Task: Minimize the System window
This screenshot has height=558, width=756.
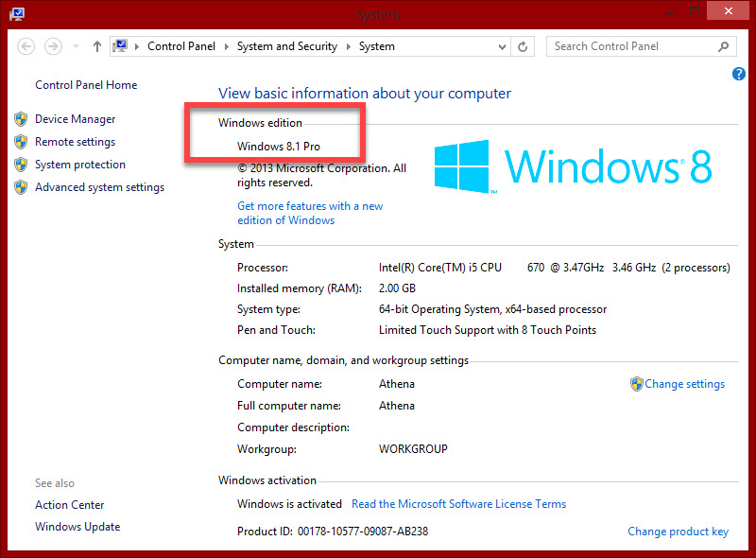Action: (x=669, y=11)
